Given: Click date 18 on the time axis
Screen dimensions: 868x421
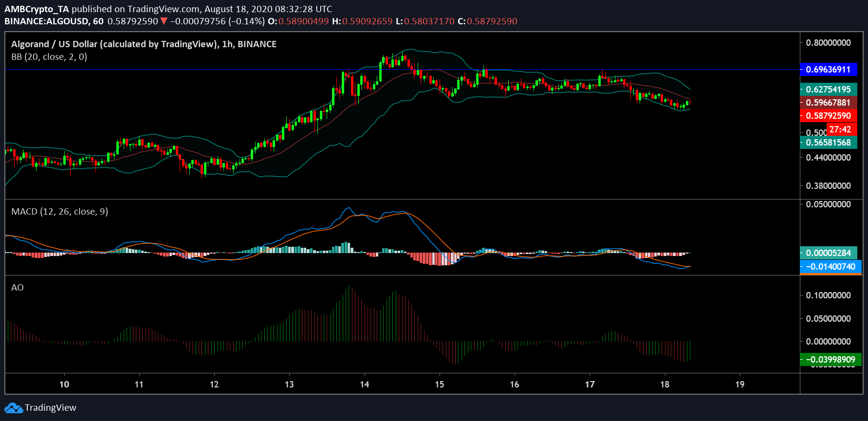Looking at the screenshot, I should pos(665,384).
